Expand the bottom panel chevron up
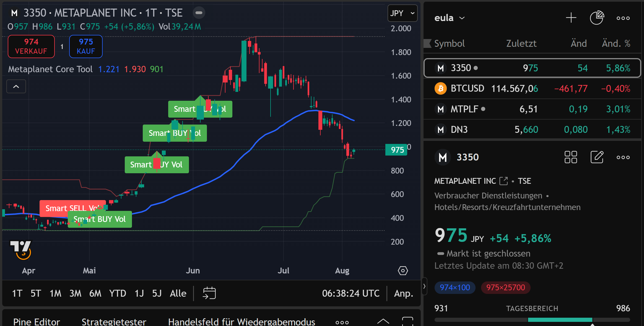This screenshot has height=326, width=644. click(x=383, y=322)
